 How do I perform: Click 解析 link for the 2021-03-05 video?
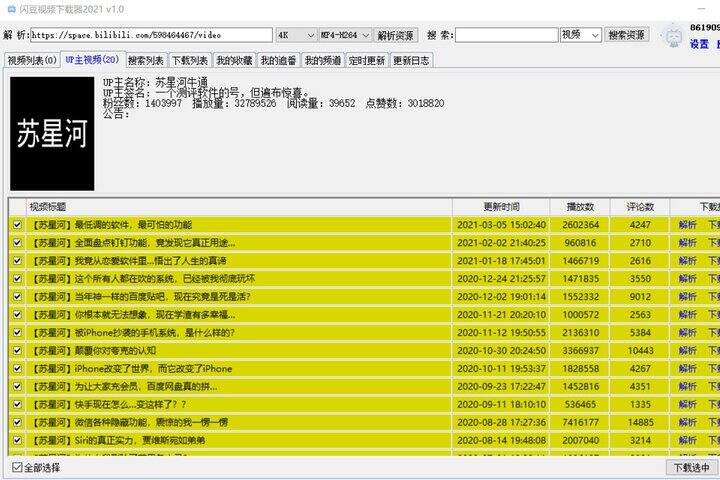(x=687, y=225)
